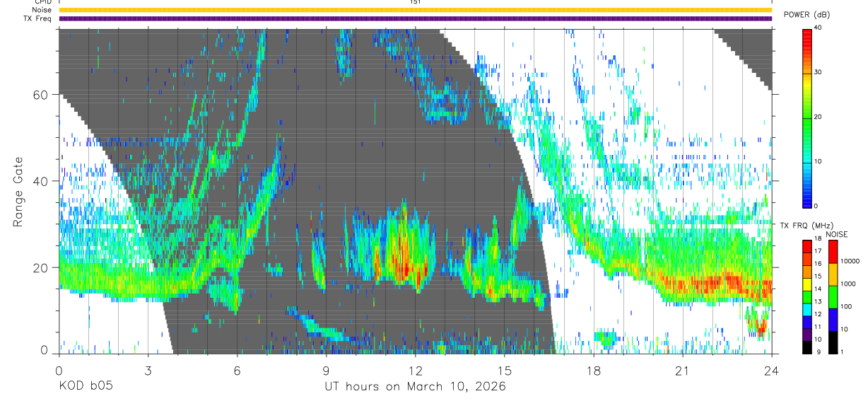Viewport: 868px width, 401px height.
Task: Click the 100 label on NOISE scale
Action: 846,306
